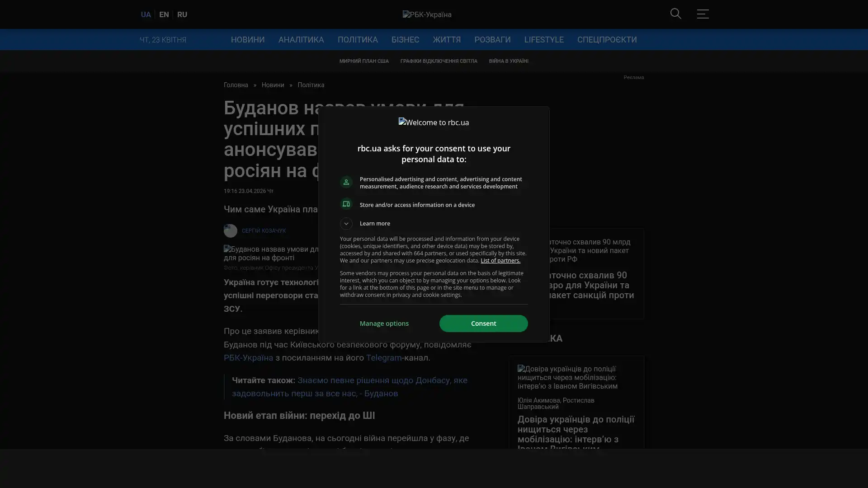The height and width of the screenshot is (488, 868).
Task: Click the personalised advertising person icon
Action: (346, 182)
